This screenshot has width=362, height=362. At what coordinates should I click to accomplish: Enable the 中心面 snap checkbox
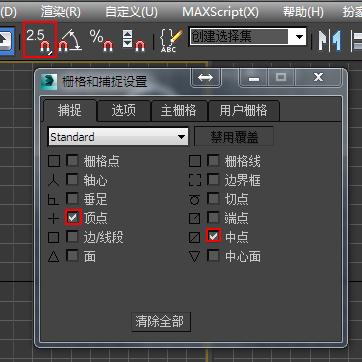pyautogui.click(x=213, y=256)
